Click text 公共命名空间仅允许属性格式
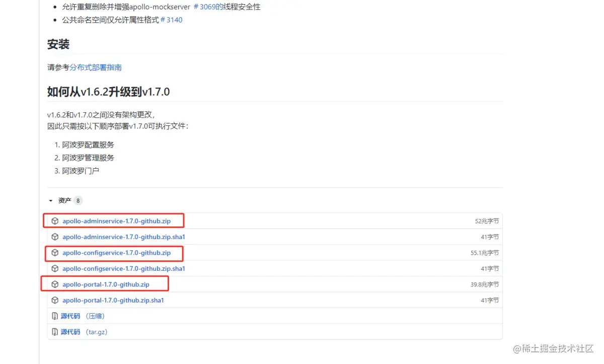This screenshot has width=604, height=364. point(111,20)
